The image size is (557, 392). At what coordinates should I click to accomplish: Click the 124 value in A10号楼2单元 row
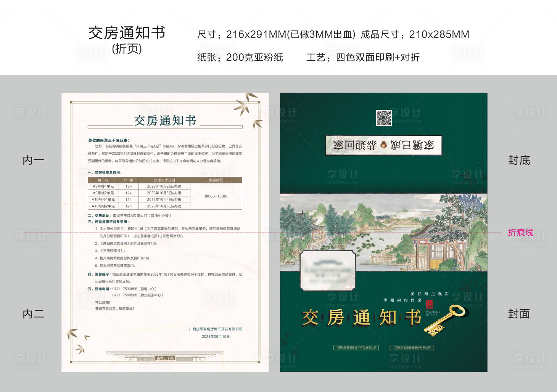click(129, 206)
